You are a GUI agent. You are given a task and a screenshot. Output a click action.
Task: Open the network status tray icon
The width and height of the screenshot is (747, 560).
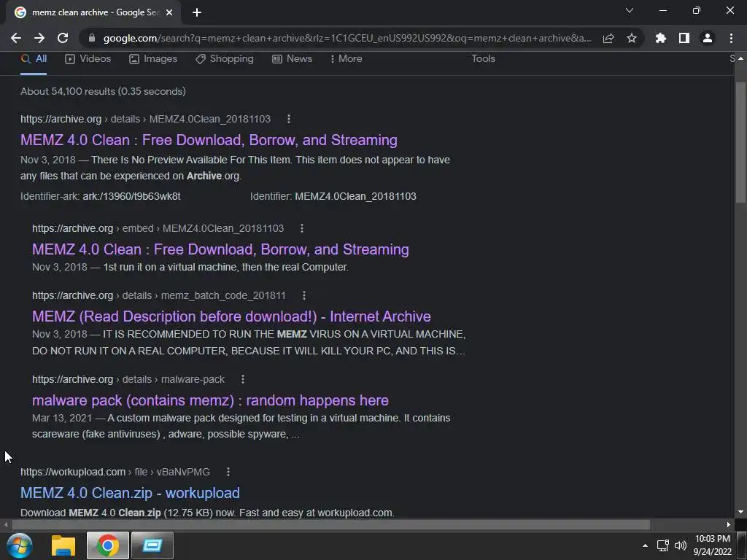click(x=662, y=545)
